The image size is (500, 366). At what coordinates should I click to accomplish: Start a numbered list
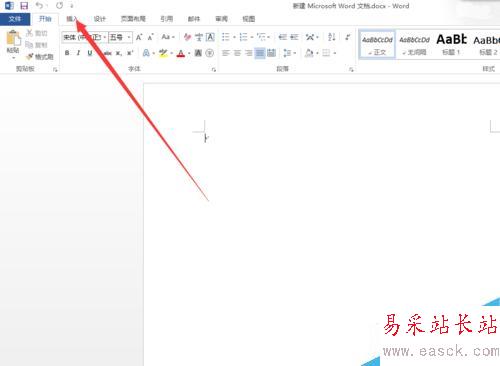point(243,37)
